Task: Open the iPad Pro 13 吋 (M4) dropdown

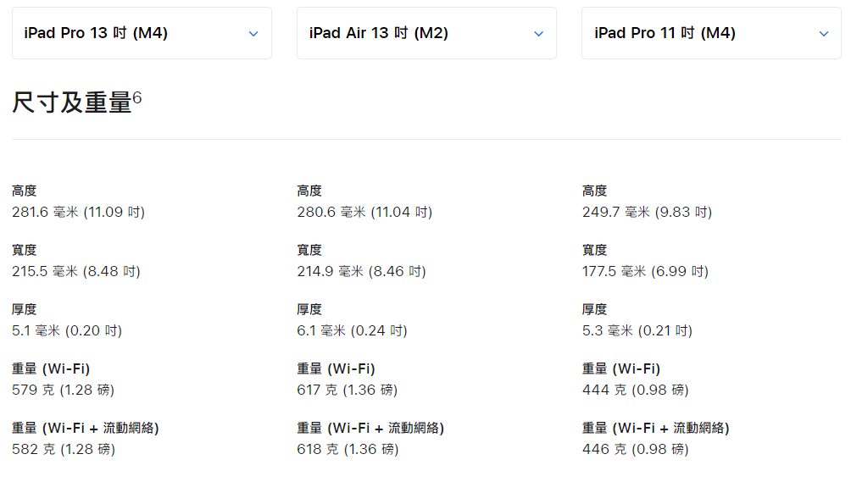Action: [140, 32]
